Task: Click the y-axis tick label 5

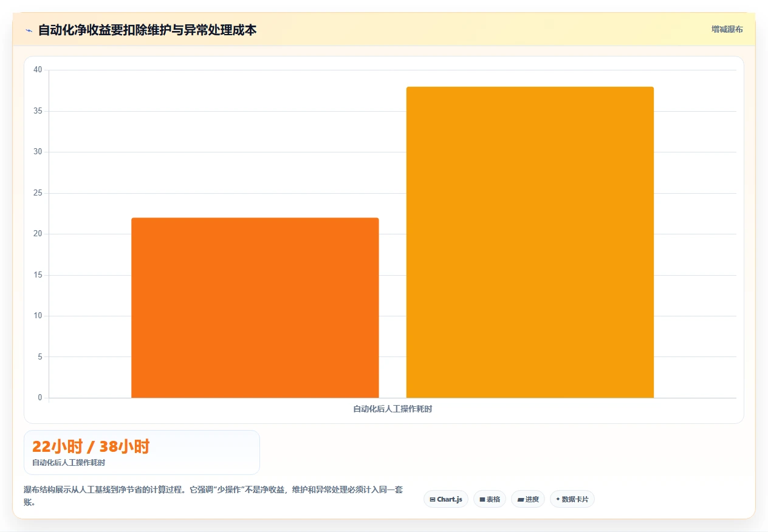Action: pos(40,357)
